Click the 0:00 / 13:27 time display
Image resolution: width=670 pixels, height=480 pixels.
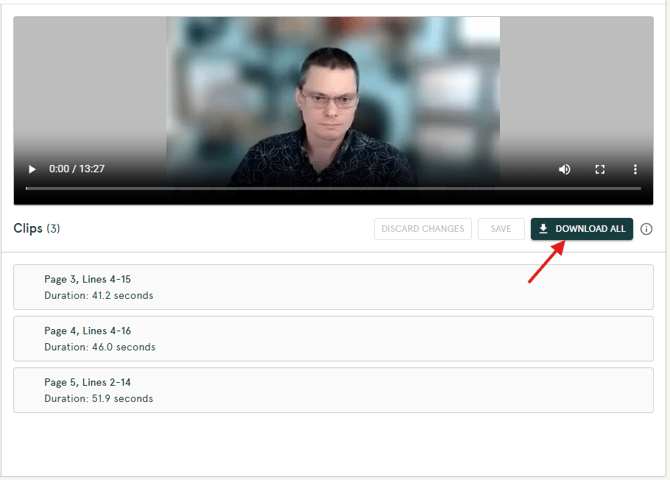tap(77, 169)
